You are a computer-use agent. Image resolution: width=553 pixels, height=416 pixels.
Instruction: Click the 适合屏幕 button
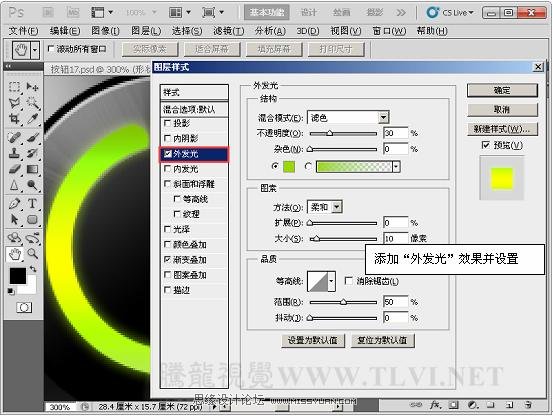click(212, 49)
